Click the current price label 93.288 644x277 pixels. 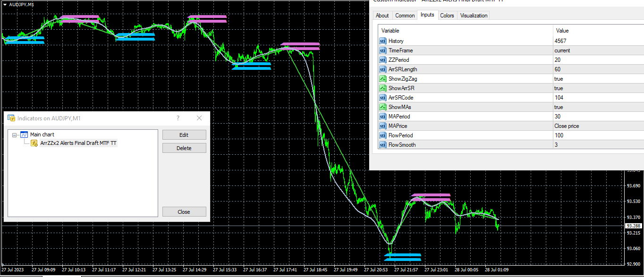pos(634,226)
